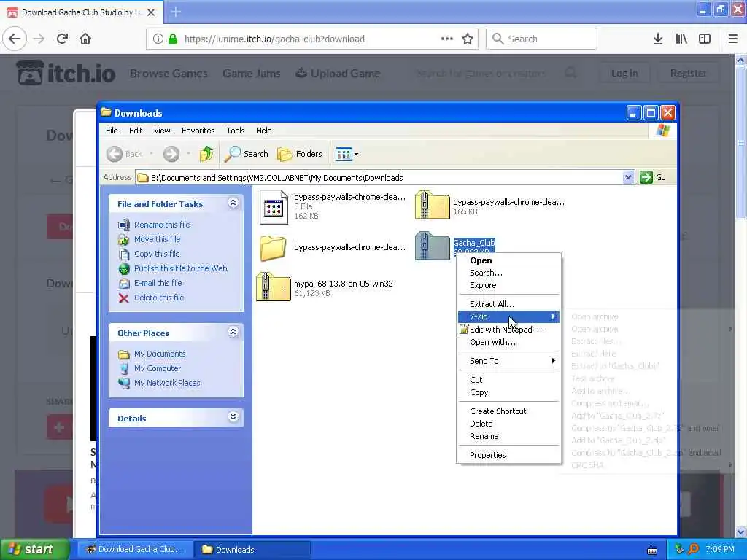
Task: Open Firefox page actions three-dot menu
Action: tap(447, 39)
